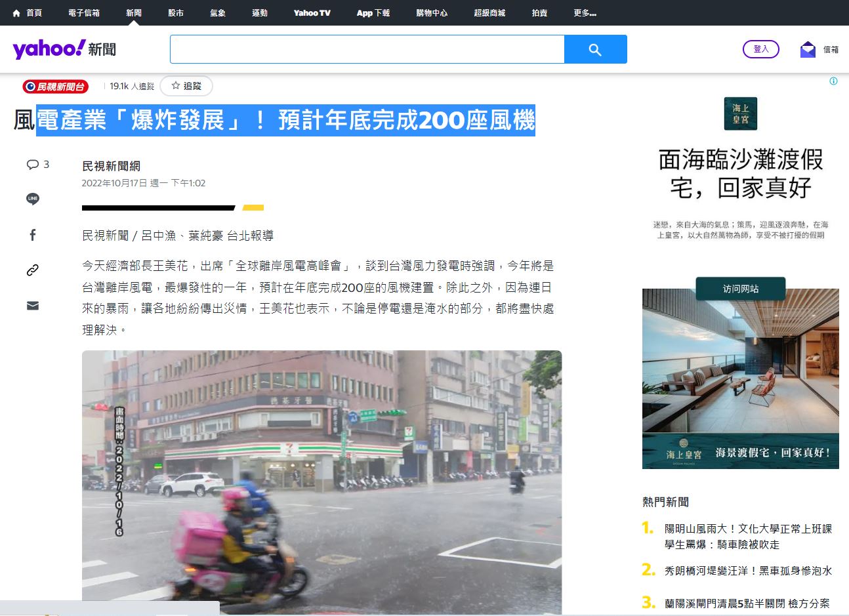This screenshot has height=616, width=849.
Task: Select 新聞 tab in top navigation
Action: tap(134, 13)
